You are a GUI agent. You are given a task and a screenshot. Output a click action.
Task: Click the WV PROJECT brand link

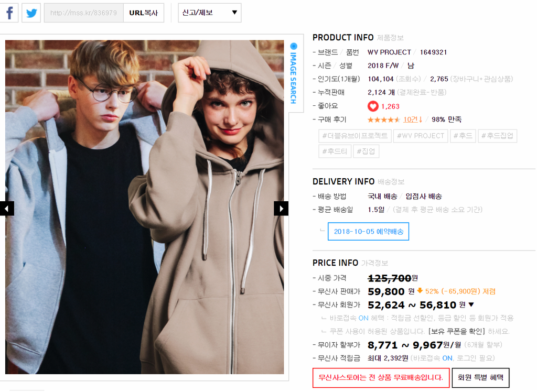click(389, 52)
